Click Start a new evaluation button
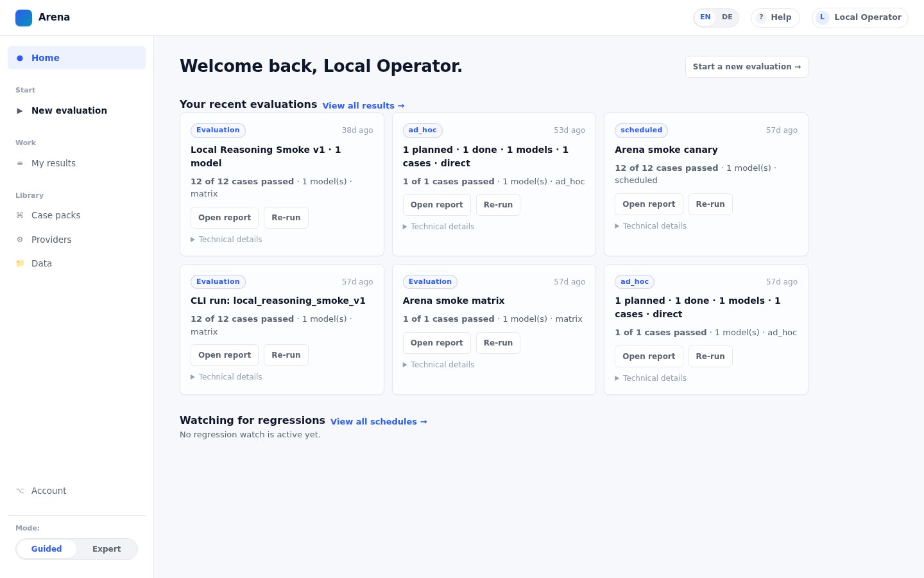The height and width of the screenshot is (578, 924). tap(747, 67)
